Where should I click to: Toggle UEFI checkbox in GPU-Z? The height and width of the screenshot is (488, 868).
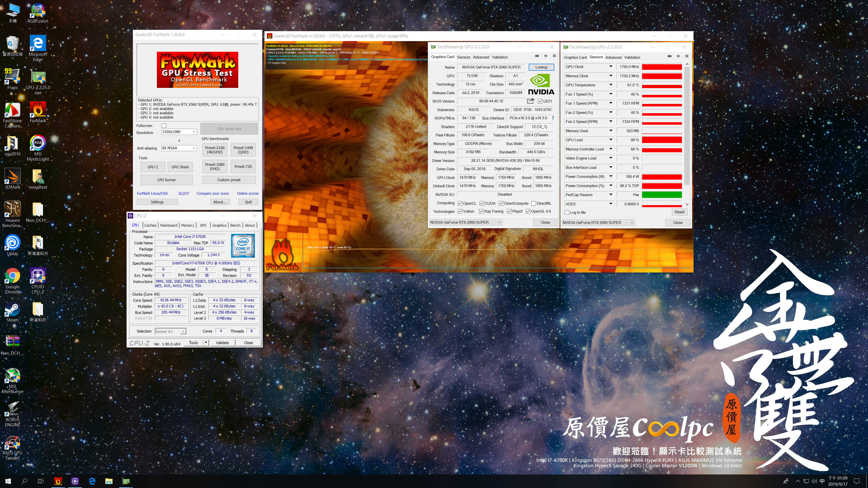540,101
